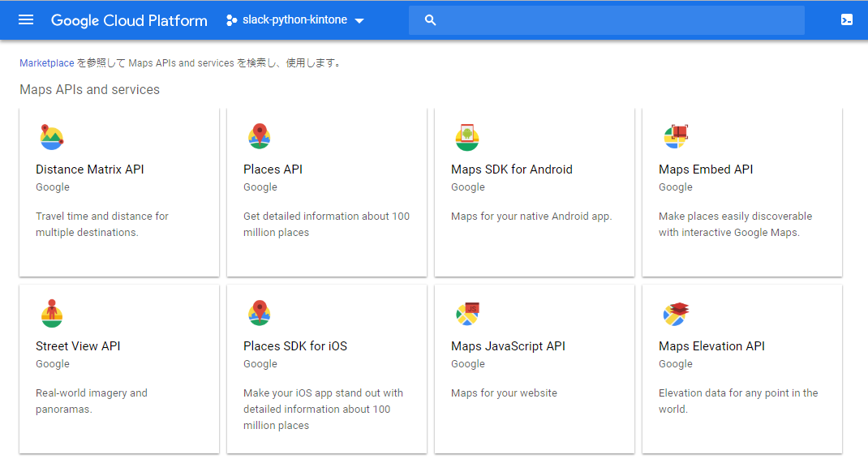The width and height of the screenshot is (868, 459).
Task: Click the Google Cloud Platform logo text
Action: (x=129, y=20)
